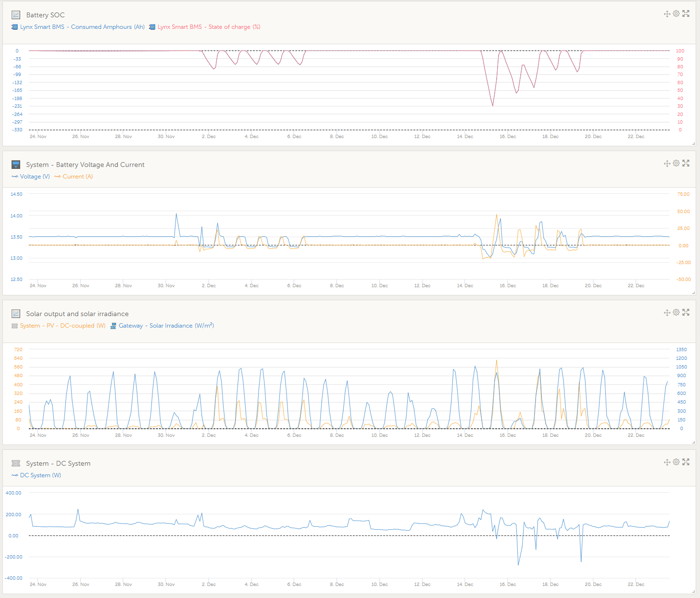Toggle Voltage (V) series in legend
Screen dimensions: 700x598
(30, 177)
